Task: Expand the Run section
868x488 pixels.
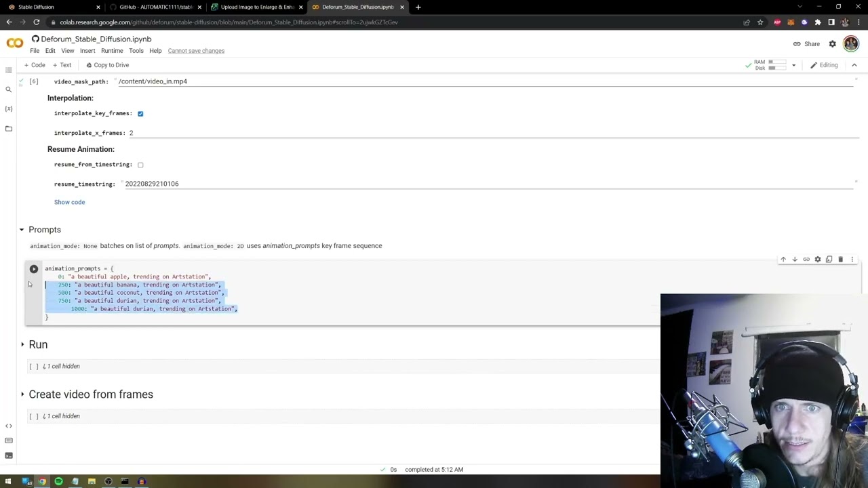Action: click(22, 345)
